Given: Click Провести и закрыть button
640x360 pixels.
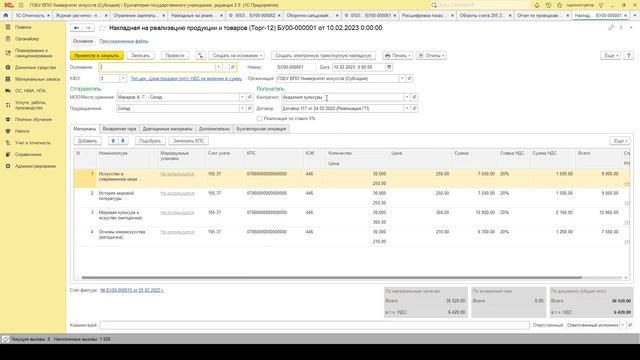Looking at the screenshot, I should [x=97, y=55].
